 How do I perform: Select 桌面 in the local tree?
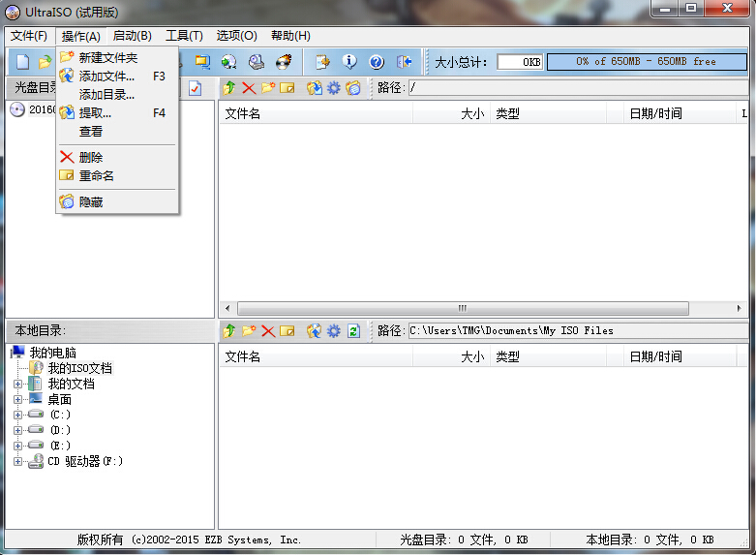59,399
